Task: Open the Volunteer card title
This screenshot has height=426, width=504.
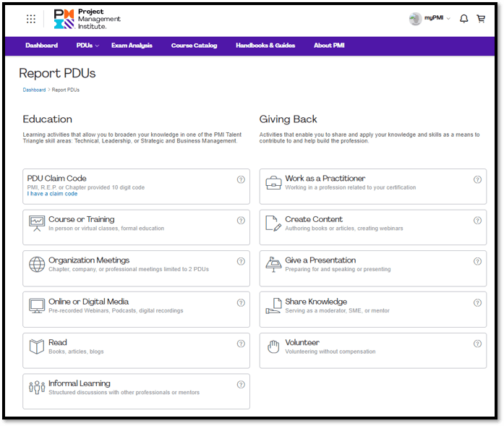Action: 302,342
